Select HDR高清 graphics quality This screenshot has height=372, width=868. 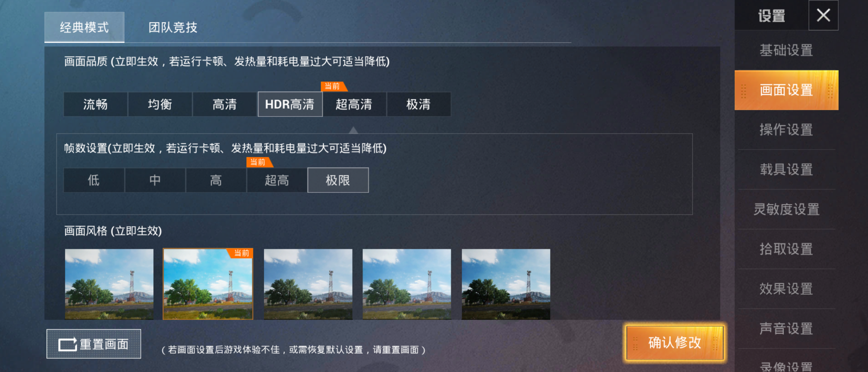[290, 104]
